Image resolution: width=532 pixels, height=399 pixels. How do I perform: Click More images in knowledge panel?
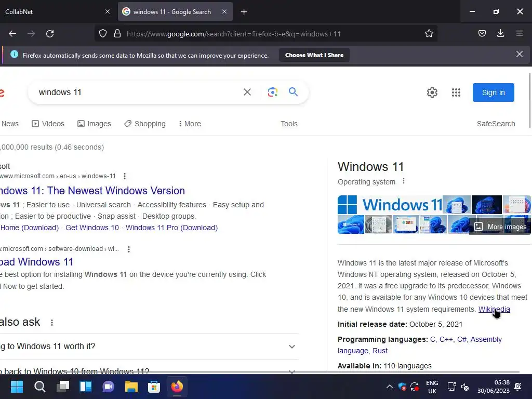500,227
